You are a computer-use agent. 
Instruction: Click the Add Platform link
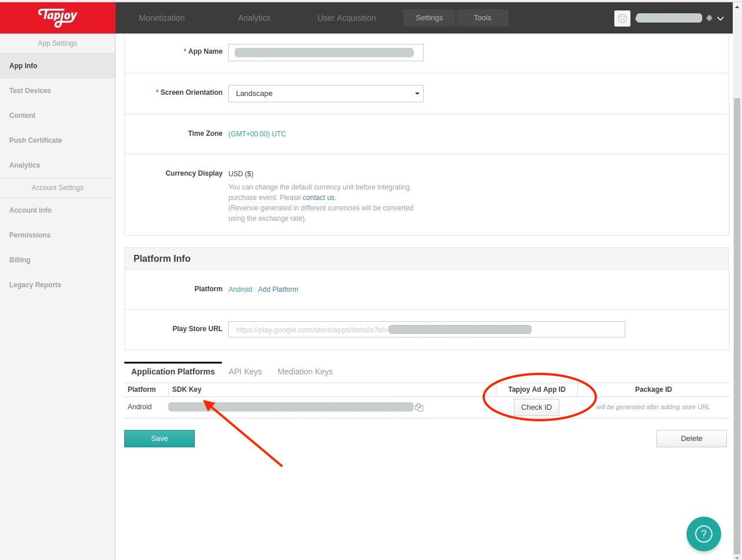(278, 289)
